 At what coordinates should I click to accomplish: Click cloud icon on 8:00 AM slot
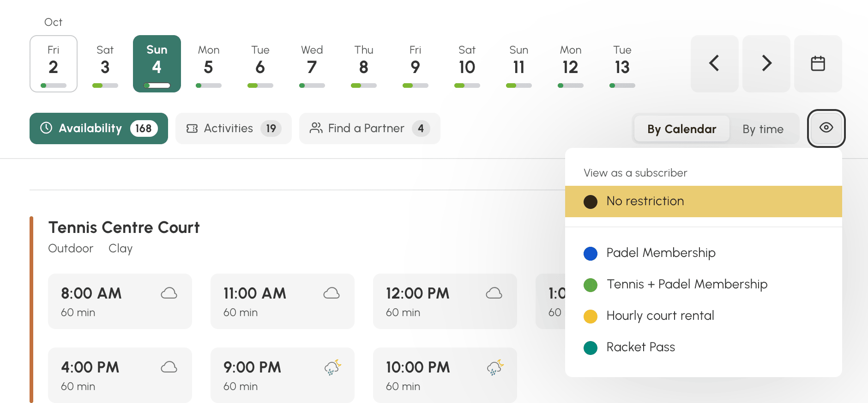[169, 293]
